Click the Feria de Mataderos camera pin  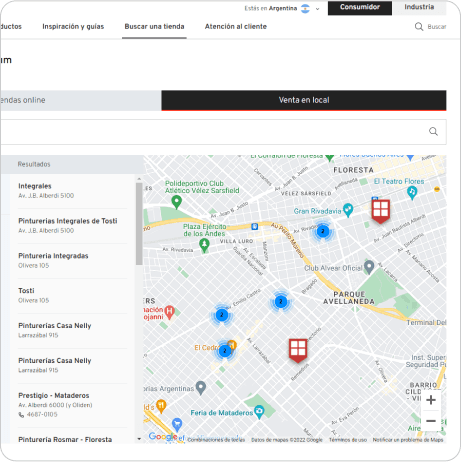tap(259, 412)
